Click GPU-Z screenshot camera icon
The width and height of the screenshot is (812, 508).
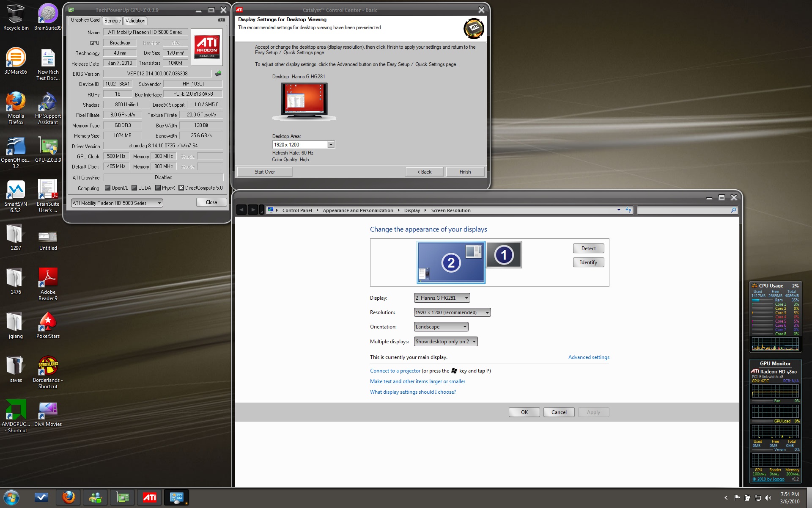click(221, 20)
